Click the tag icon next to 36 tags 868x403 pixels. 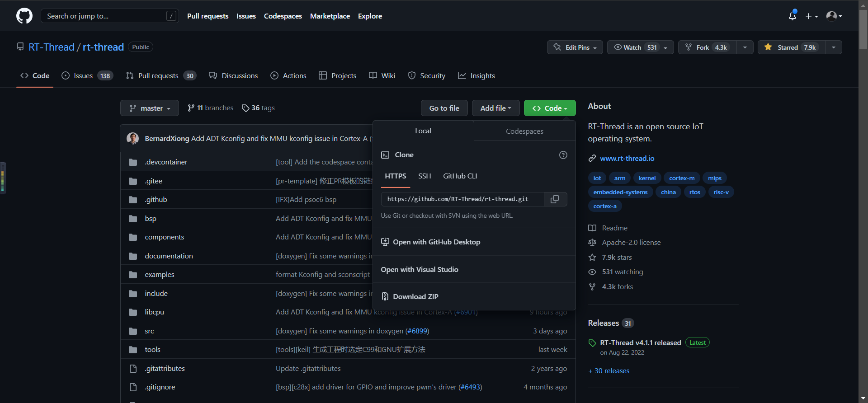pyautogui.click(x=245, y=108)
